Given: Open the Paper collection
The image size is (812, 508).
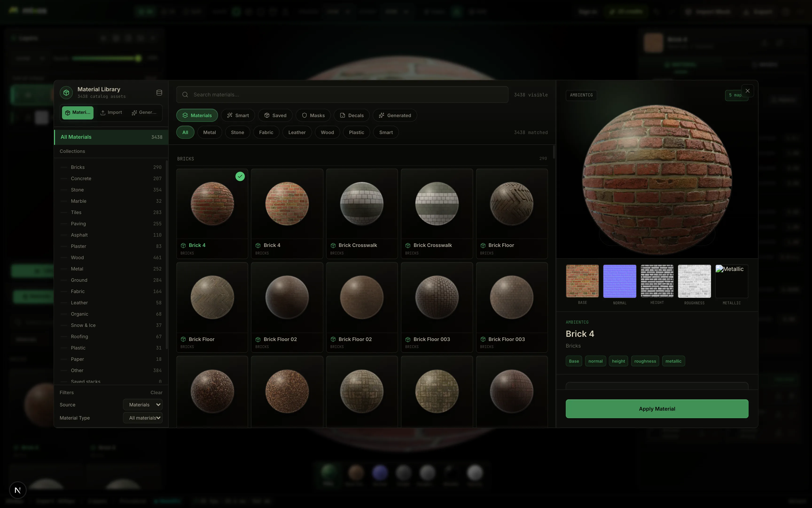Looking at the screenshot, I should pyautogui.click(x=111, y=359).
